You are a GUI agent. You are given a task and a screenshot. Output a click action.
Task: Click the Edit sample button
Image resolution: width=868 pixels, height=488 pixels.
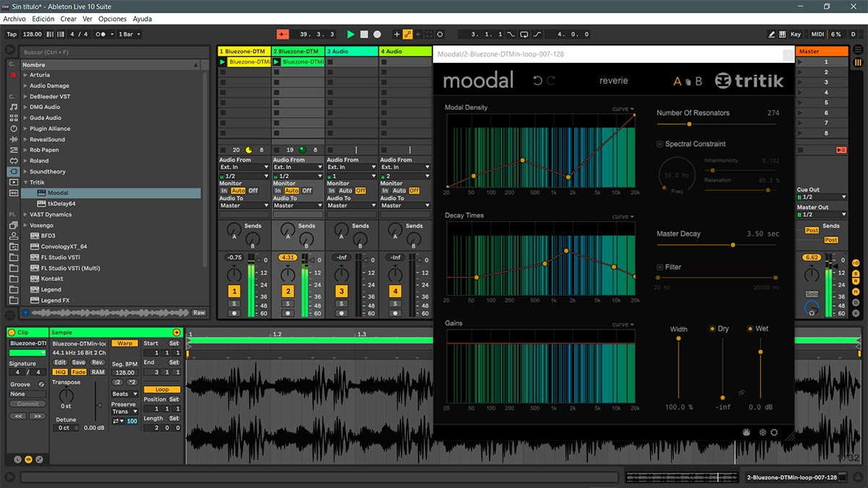(x=60, y=362)
